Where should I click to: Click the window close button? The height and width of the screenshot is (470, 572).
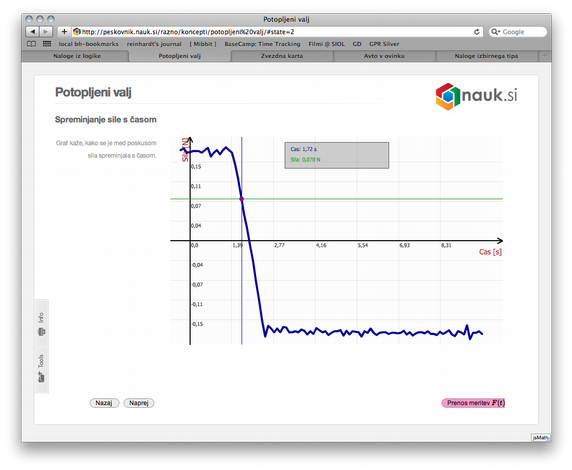click(29, 19)
